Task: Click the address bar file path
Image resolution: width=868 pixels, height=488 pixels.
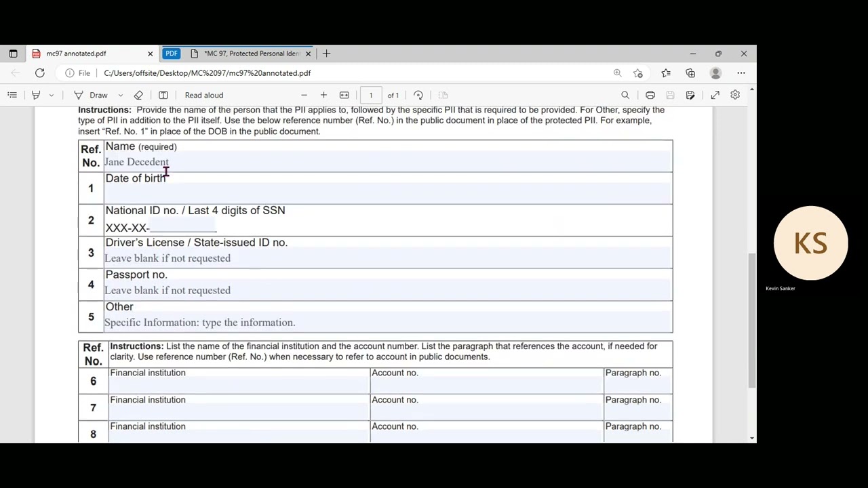Action: coord(208,73)
